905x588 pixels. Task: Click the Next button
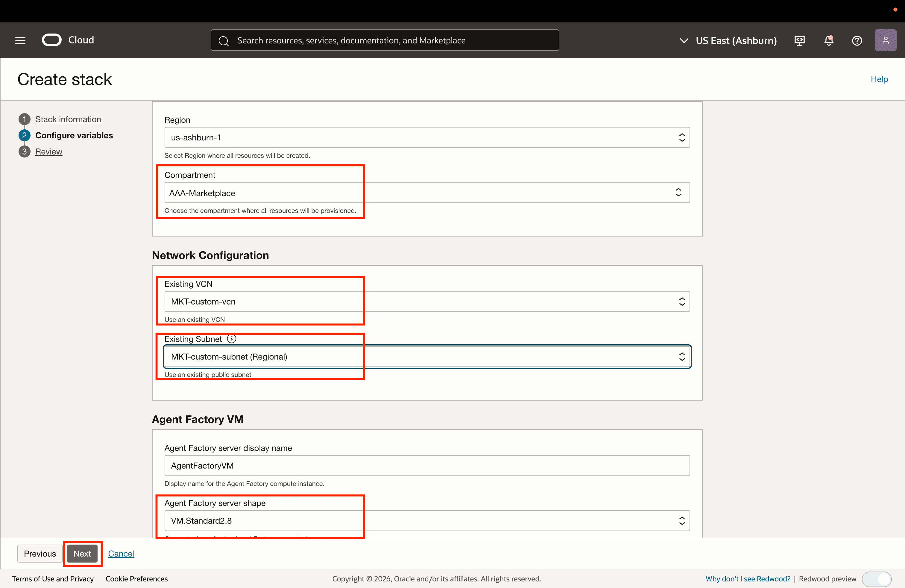coord(83,553)
